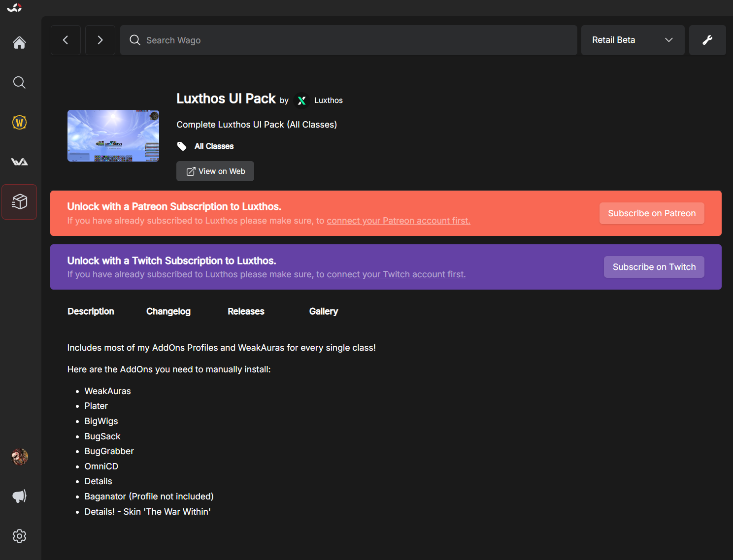Click the All Classes tag label

click(x=214, y=146)
